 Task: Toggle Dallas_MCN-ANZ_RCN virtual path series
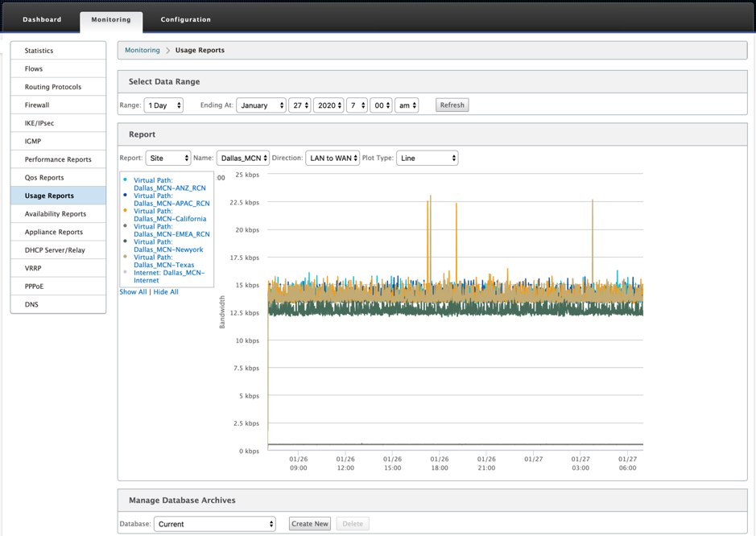pyautogui.click(x=170, y=184)
